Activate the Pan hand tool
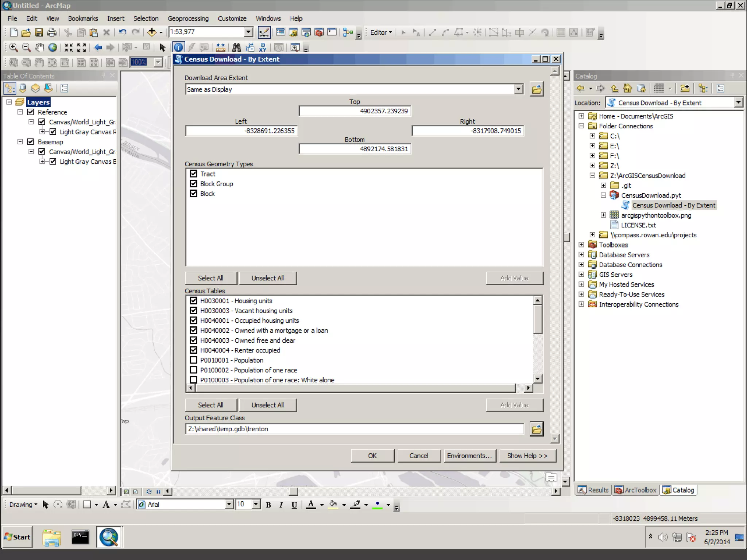The width and height of the screenshot is (747, 560). pyautogui.click(x=39, y=47)
